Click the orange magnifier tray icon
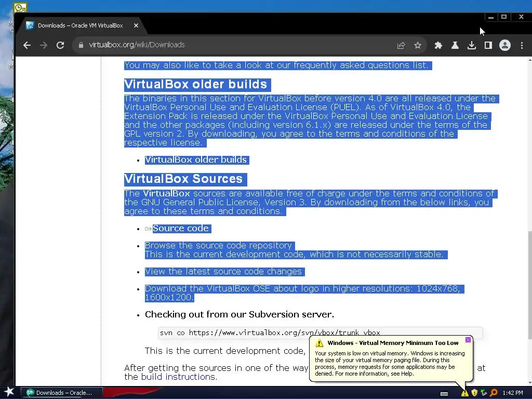Viewport: 532px width, 399px height. 494,393
